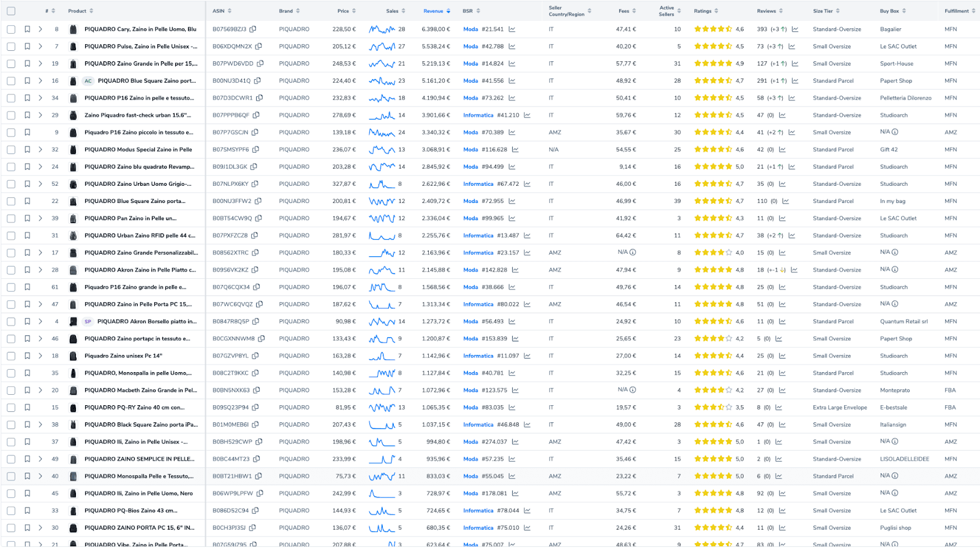Open the Moda category link beside #42.788
Viewport: 980px width, 556px height.
point(470,46)
